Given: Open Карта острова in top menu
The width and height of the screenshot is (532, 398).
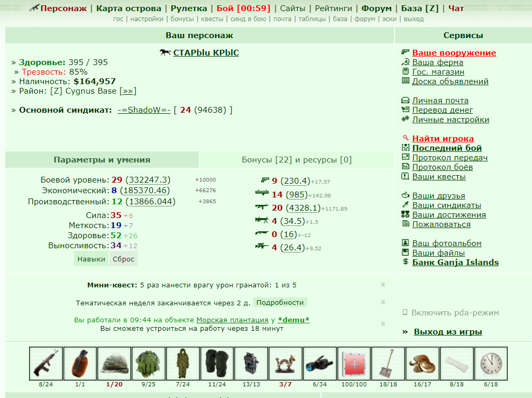Looking at the screenshot, I should [129, 8].
